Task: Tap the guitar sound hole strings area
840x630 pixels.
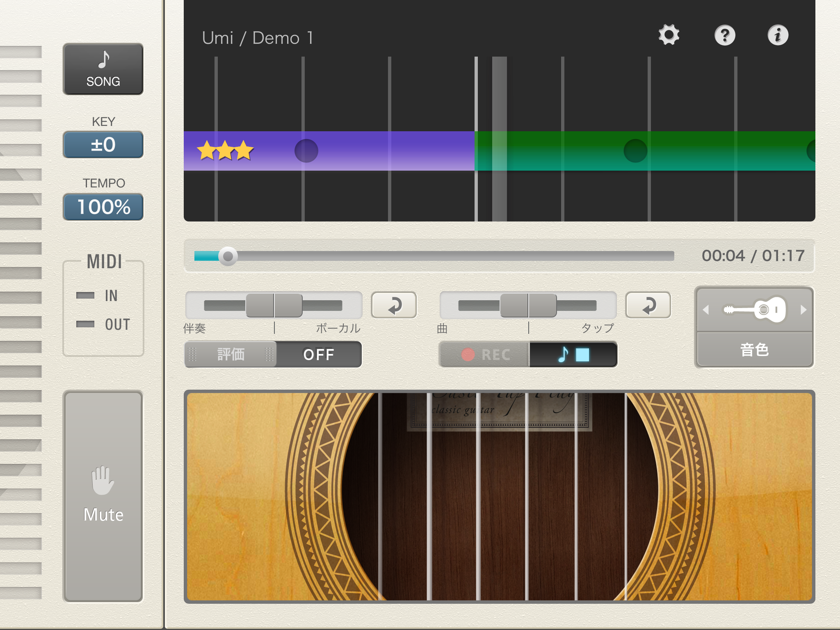Action: (x=500, y=496)
